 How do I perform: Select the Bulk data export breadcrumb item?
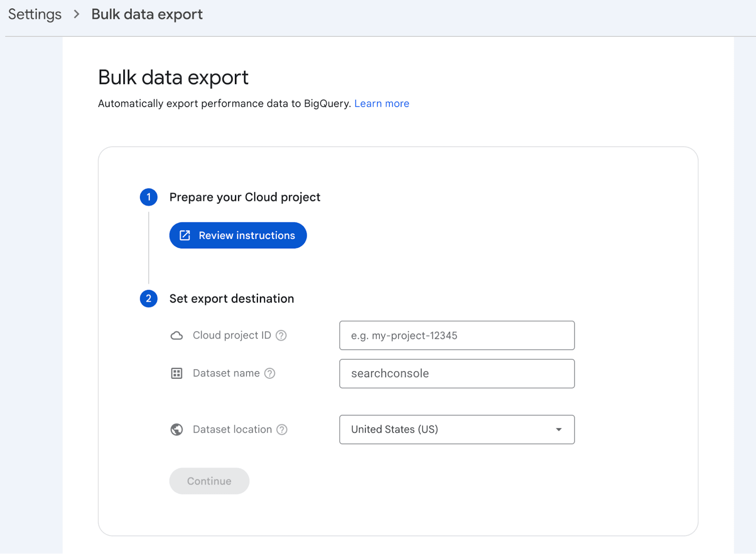[x=146, y=14]
